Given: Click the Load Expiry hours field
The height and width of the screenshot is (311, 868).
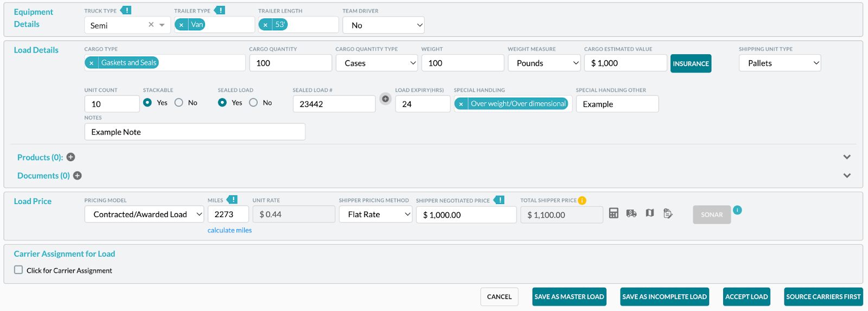Looking at the screenshot, I should [x=423, y=104].
